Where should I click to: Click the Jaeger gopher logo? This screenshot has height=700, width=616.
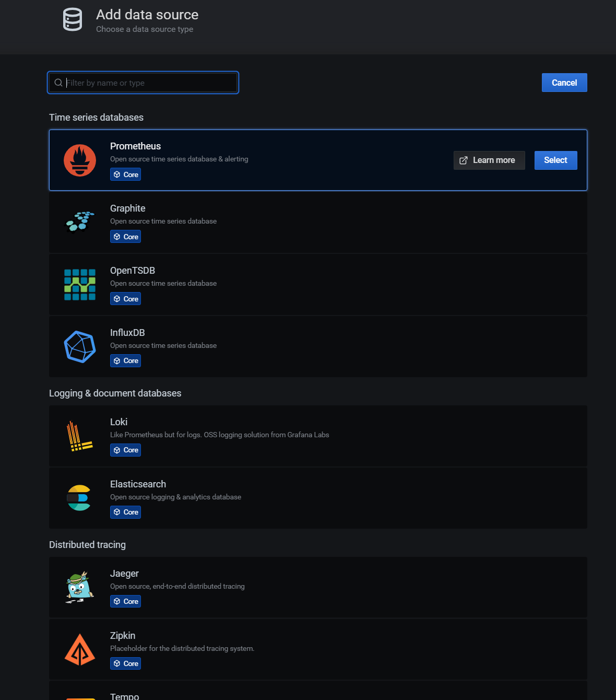click(x=80, y=587)
